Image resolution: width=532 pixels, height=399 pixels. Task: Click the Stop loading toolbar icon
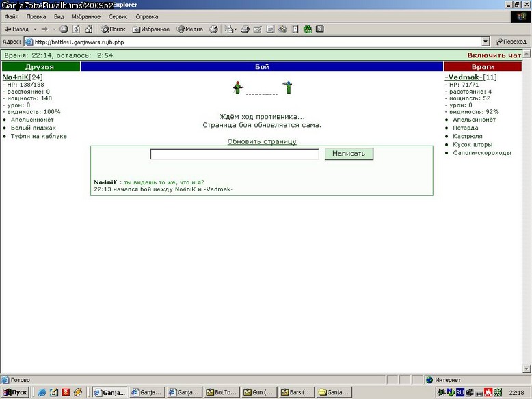64,29
